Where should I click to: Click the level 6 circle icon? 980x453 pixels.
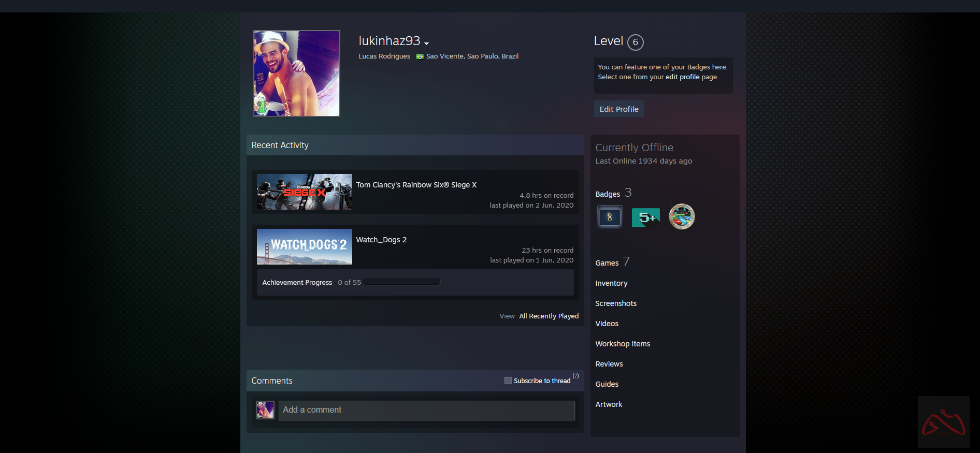click(x=635, y=42)
